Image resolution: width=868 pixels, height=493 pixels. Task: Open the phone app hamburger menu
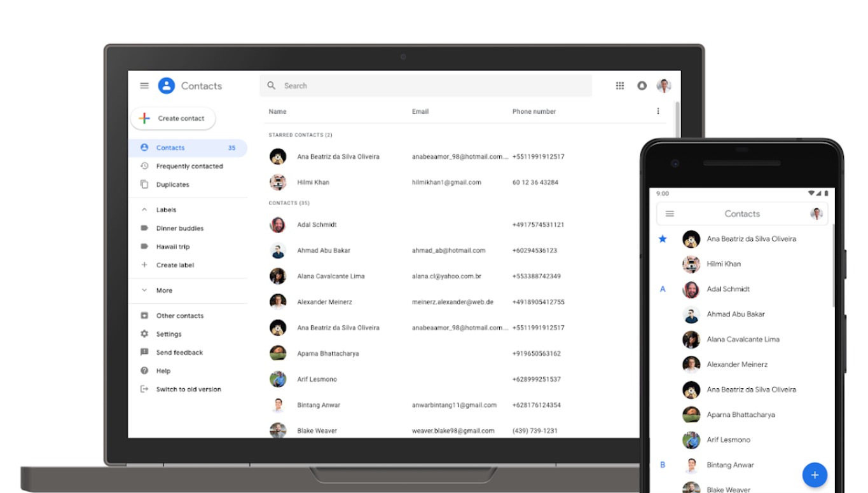point(670,214)
